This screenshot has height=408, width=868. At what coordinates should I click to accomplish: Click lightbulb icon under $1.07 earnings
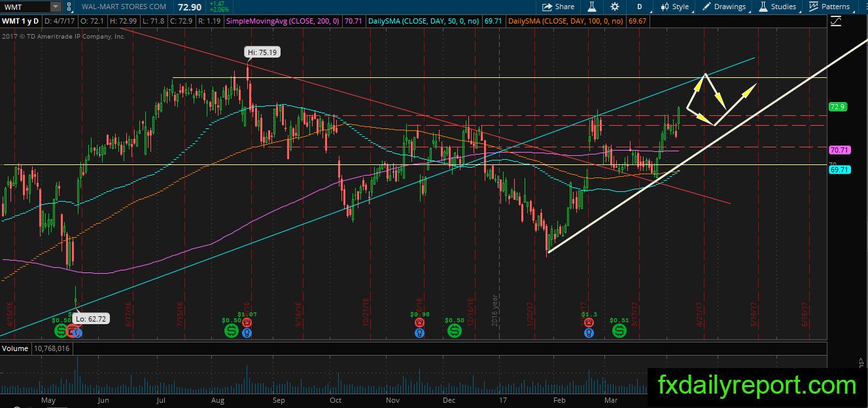247,333
